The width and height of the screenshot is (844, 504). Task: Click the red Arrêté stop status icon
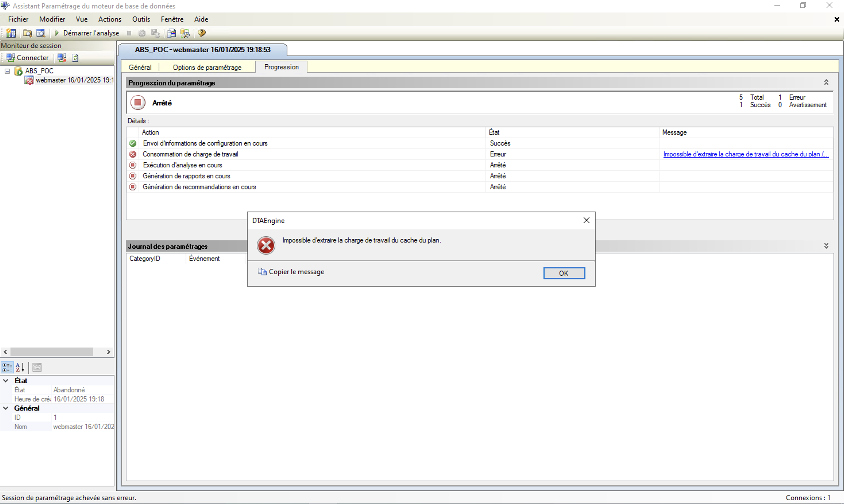[x=138, y=102]
